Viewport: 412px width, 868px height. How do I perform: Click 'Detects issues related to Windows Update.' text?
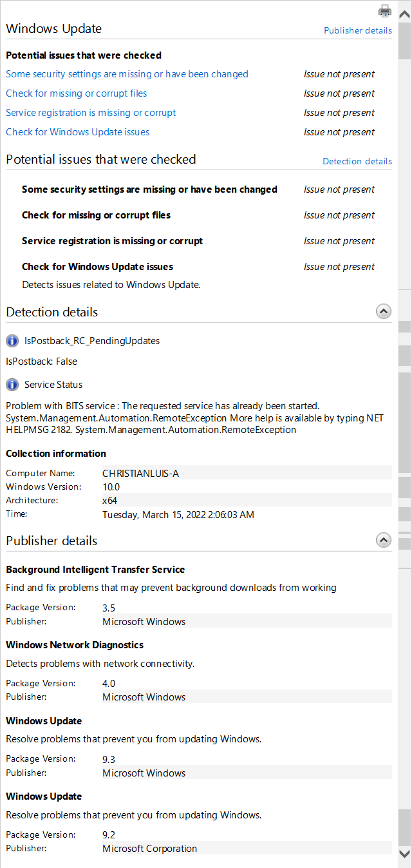[111, 284]
